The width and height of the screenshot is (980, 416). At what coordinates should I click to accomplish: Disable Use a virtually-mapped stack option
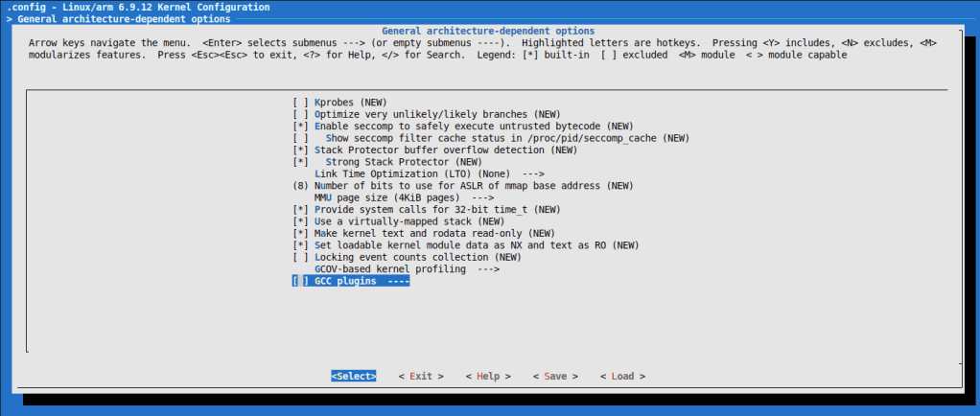coord(300,221)
